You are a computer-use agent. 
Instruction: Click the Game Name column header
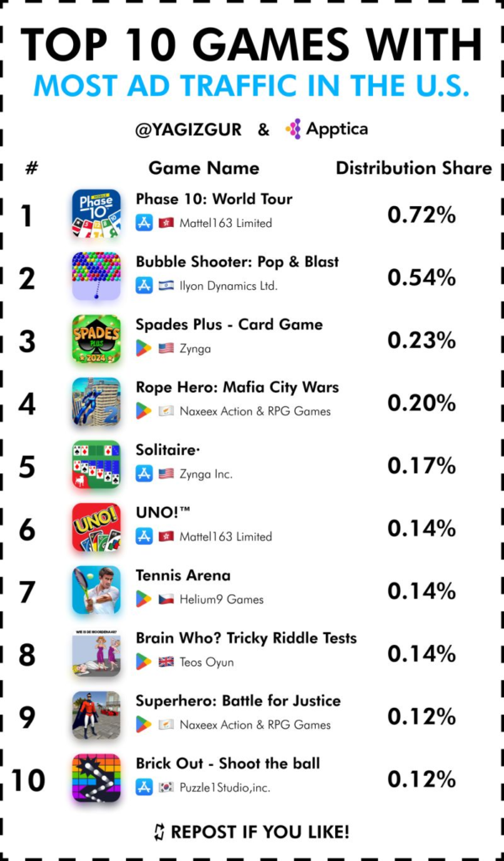point(203,168)
